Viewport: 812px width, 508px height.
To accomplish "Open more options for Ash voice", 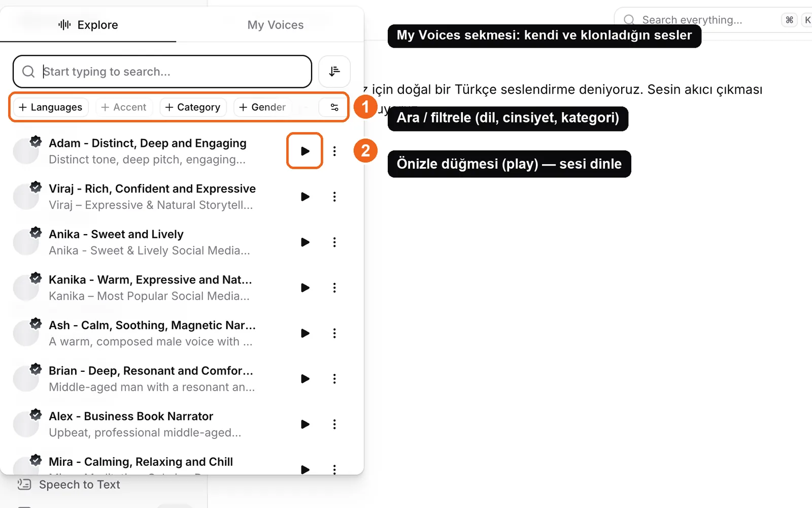I will click(334, 333).
